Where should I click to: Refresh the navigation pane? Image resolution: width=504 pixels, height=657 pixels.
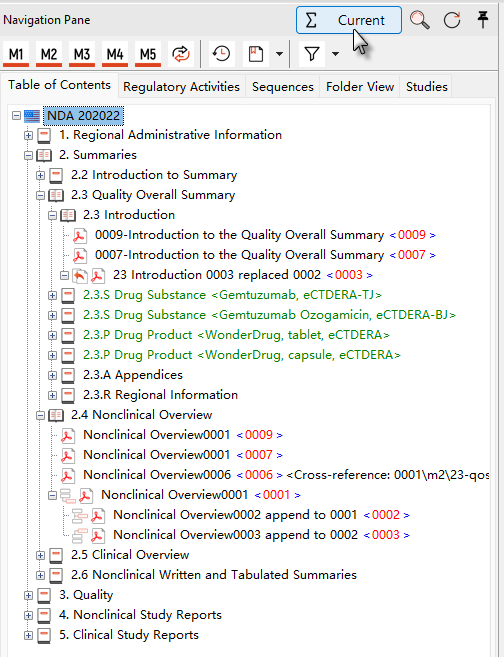coord(452,20)
